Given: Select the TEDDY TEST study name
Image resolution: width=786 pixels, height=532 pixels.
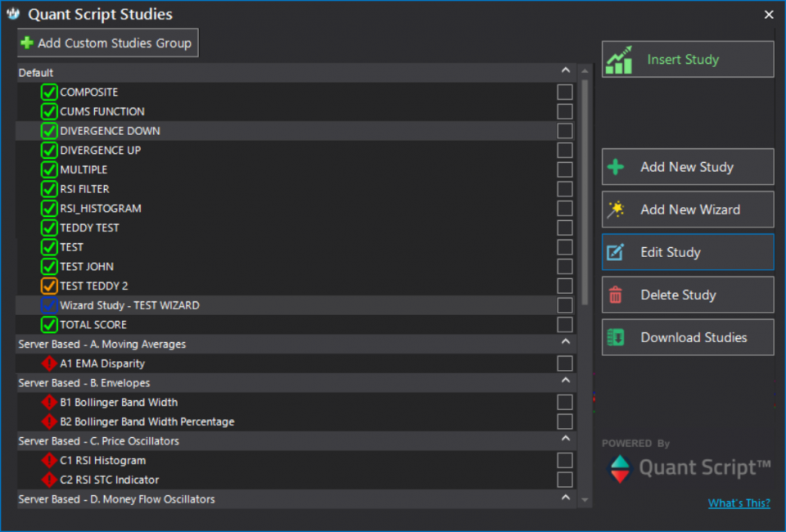Looking at the screenshot, I should 90,228.
